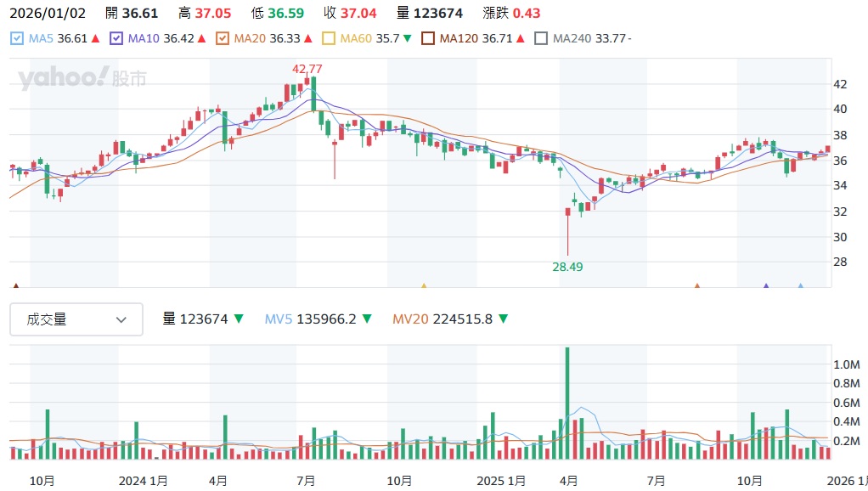Image resolution: width=868 pixels, height=491 pixels.
Task: Uncheck the MA20 indicator checkbox
Action: point(223,38)
